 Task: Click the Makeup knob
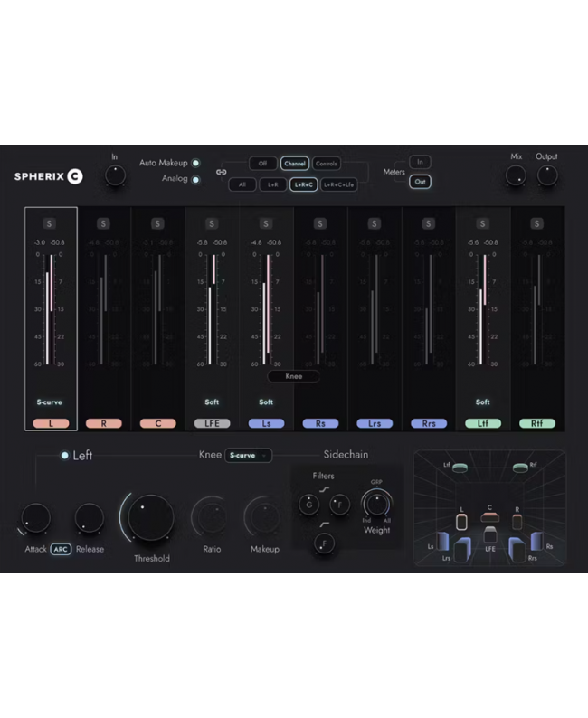(x=265, y=517)
